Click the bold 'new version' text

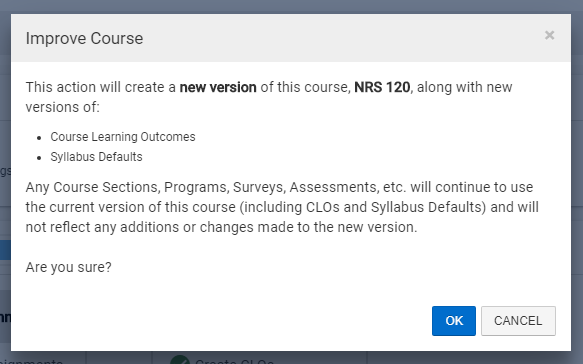coord(218,87)
